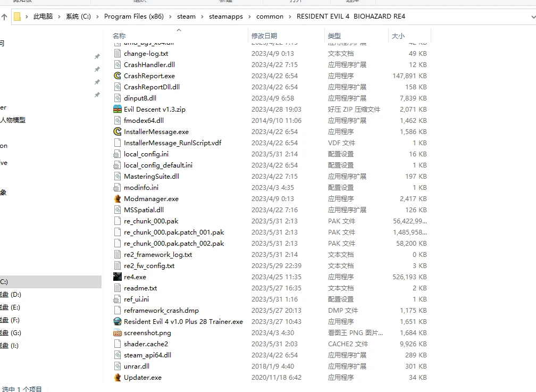Select the file InstallerMessage_RunIScript.vdf

pyautogui.click(x=173, y=143)
